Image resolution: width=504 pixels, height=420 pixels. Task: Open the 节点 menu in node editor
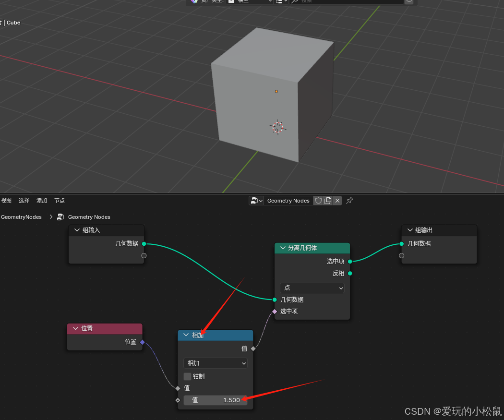[x=60, y=201]
